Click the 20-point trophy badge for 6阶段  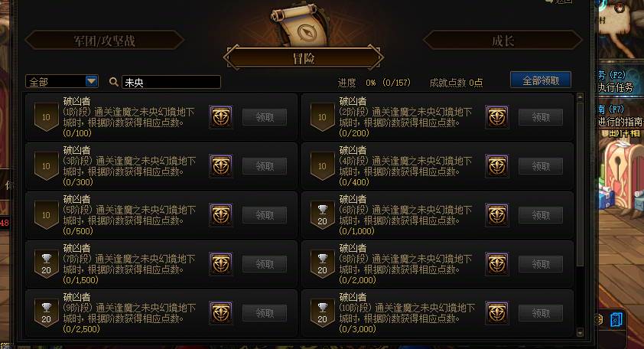click(x=323, y=215)
